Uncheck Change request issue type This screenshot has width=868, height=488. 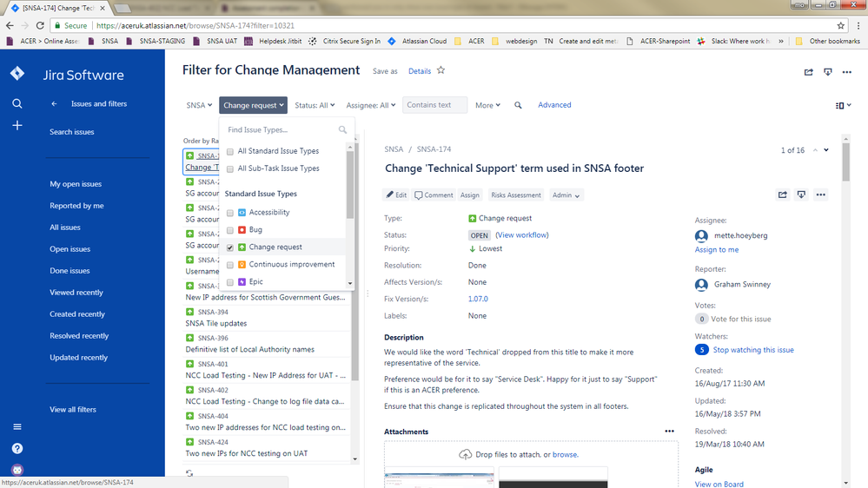[x=229, y=247]
